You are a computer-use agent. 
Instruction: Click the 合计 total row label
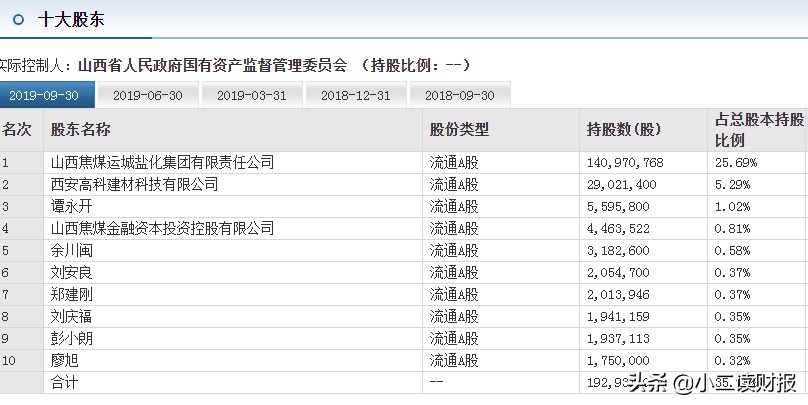64,382
